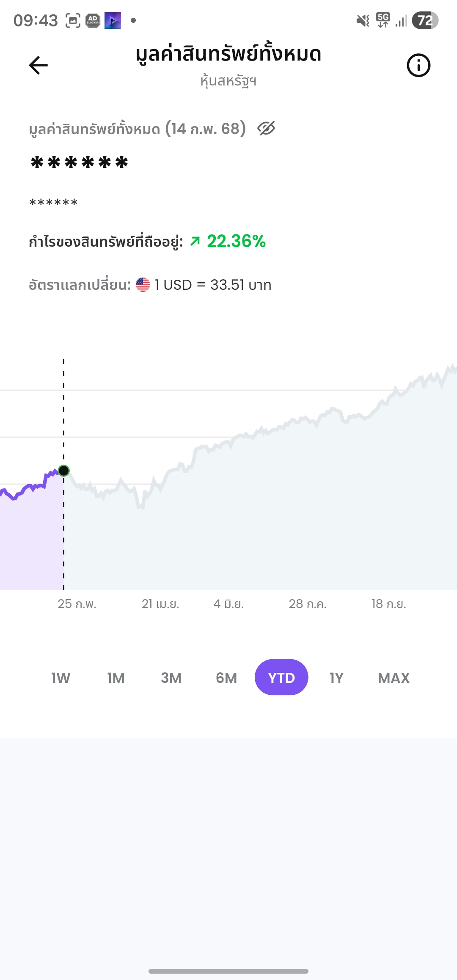Image resolution: width=457 pixels, height=980 pixels.
Task: Select the 1W time range
Action: 61,678
